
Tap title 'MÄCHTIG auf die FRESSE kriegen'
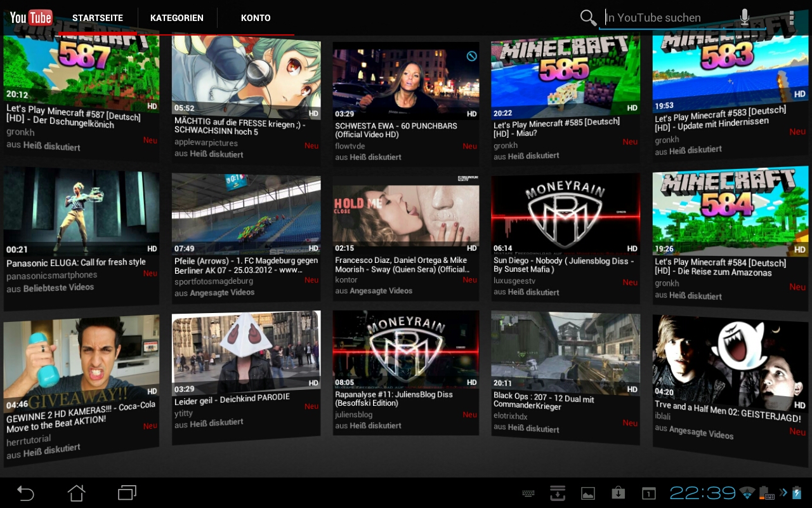[240, 126]
